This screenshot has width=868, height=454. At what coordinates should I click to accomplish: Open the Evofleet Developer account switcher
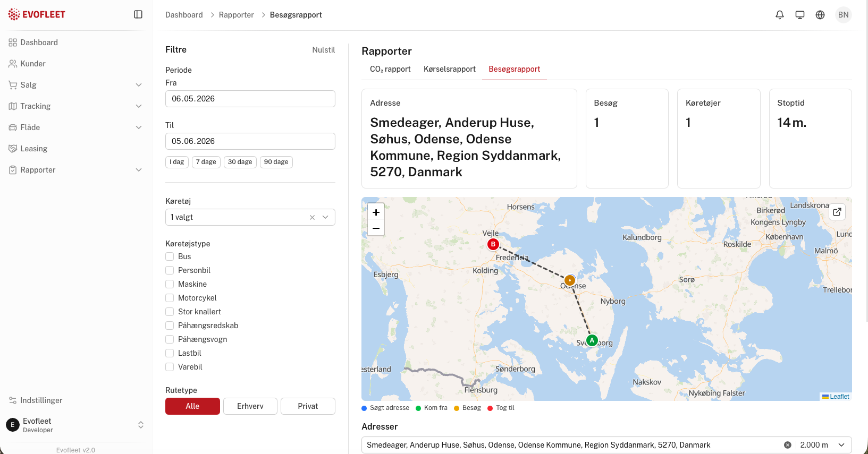[76, 425]
